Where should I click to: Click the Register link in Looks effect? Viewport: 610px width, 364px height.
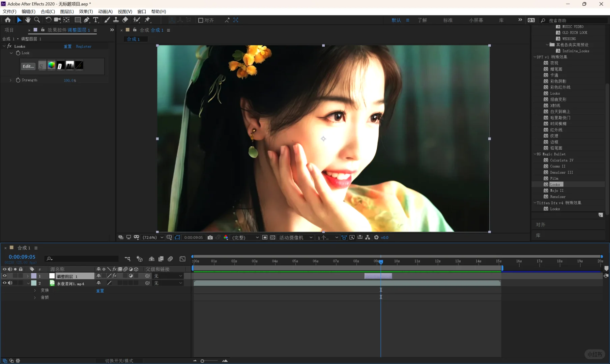click(x=84, y=47)
